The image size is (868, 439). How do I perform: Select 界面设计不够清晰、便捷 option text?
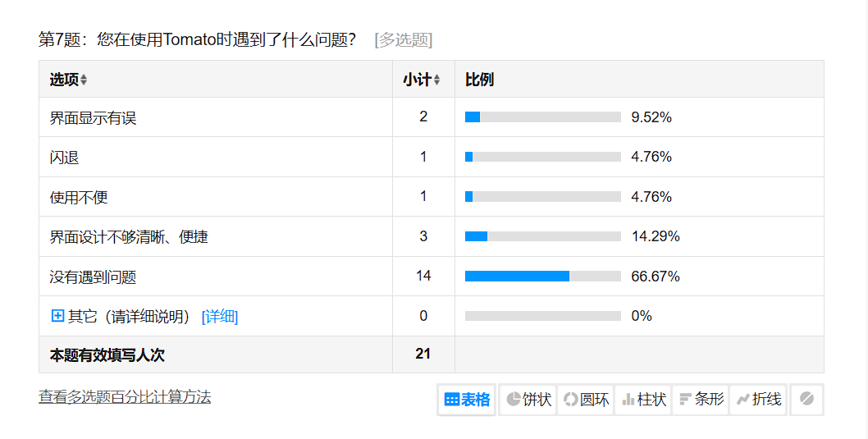click(129, 237)
